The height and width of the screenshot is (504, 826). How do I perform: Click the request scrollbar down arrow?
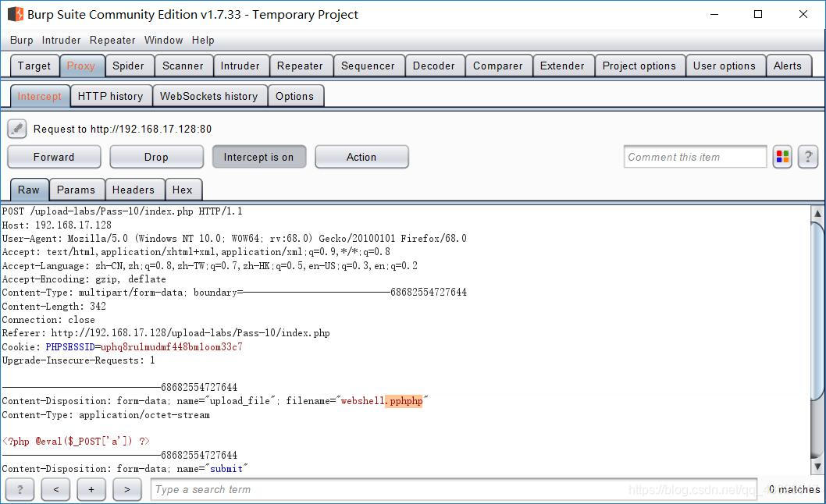(x=817, y=466)
